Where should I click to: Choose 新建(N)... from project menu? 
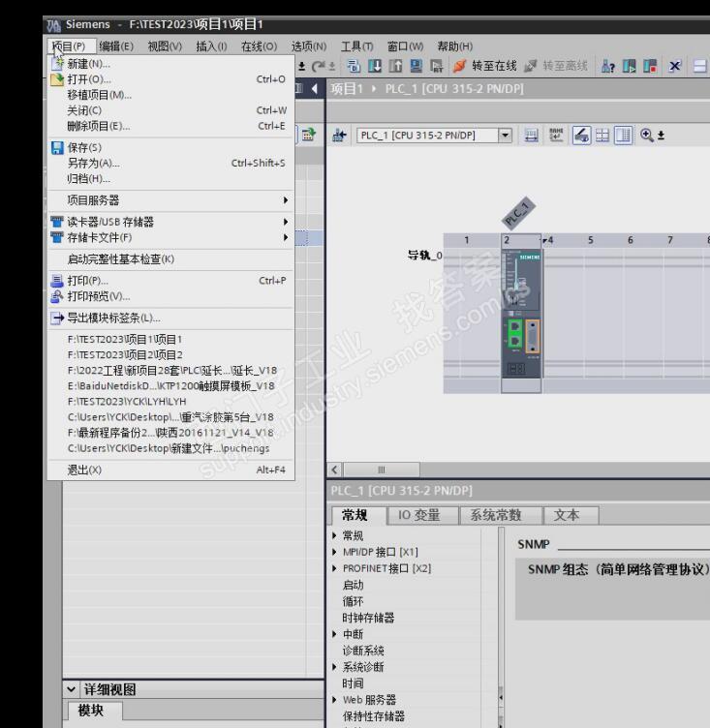point(171,64)
